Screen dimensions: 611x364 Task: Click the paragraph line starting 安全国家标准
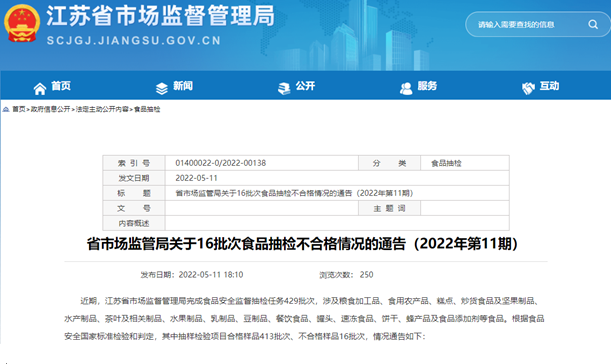click(x=245, y=336)
